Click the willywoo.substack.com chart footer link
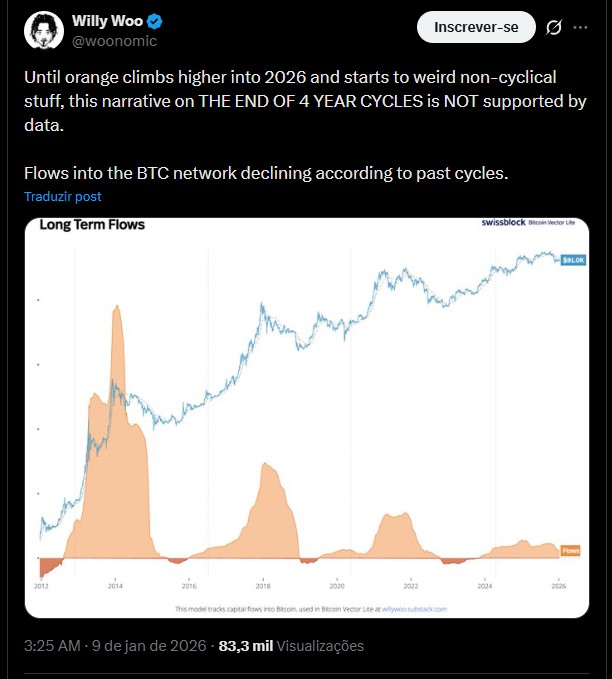 tap(414, 608)
